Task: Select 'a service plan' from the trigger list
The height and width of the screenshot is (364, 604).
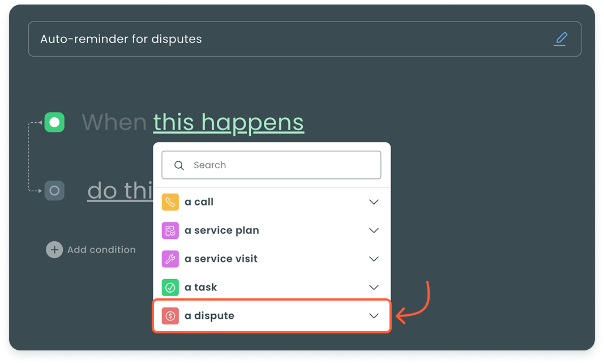Action: coord(222,230)
